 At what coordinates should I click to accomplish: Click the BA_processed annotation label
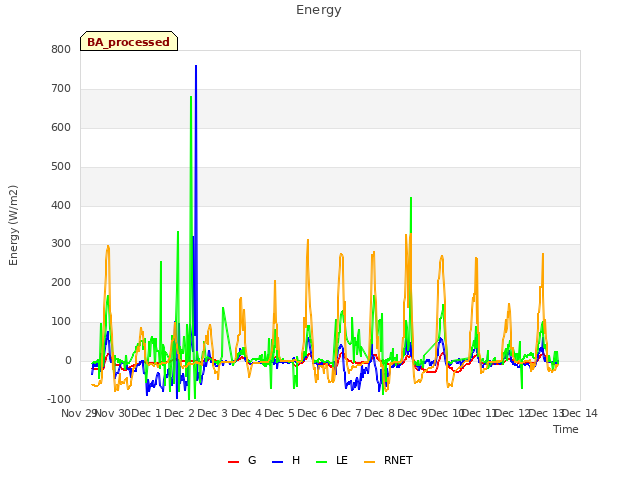click(129, 42)
